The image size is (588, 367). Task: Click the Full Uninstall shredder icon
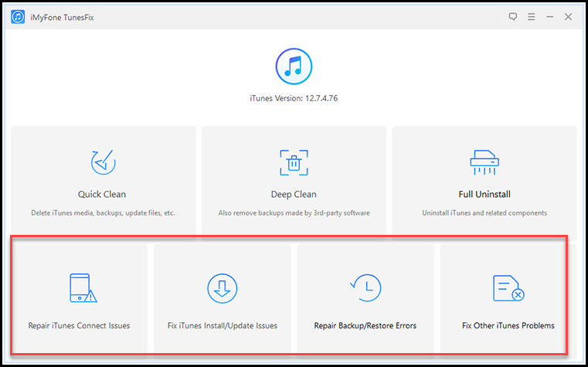click(x=484, y=162)
